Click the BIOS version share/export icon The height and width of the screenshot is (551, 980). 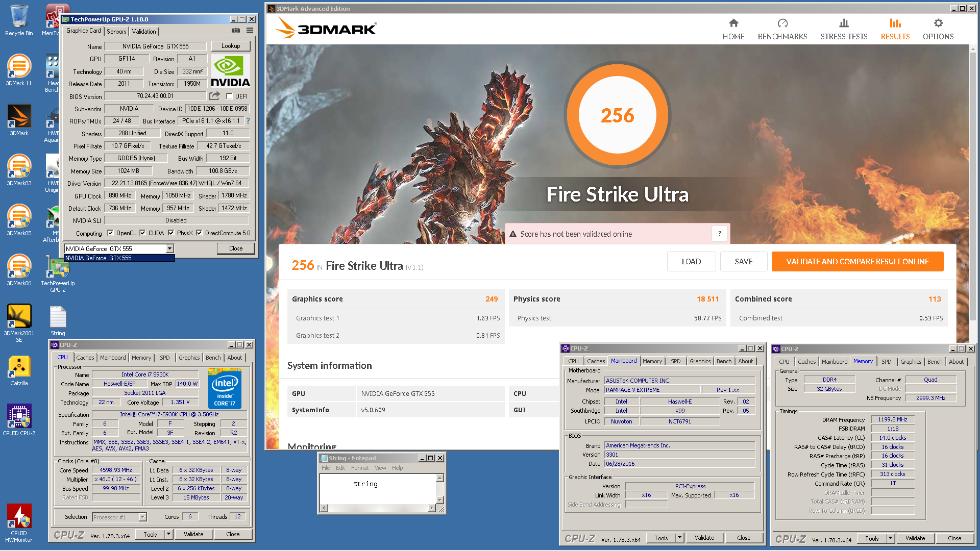click(x=214, y=96)
